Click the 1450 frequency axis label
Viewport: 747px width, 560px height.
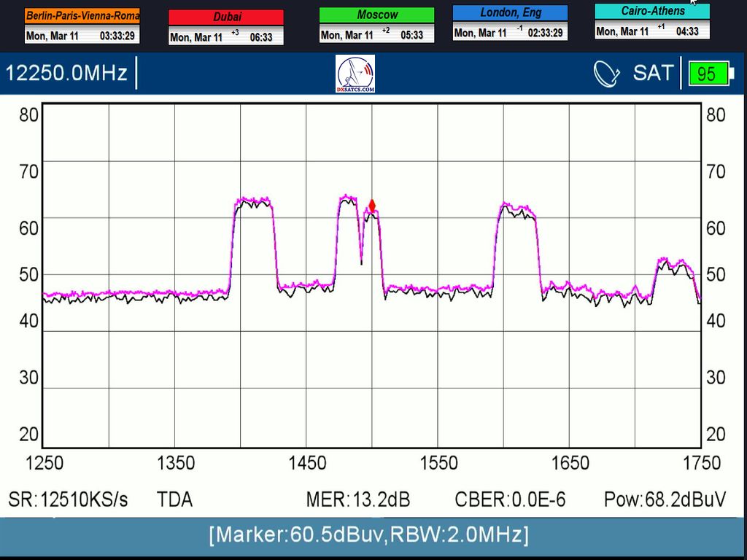click(x=307, y=463)
